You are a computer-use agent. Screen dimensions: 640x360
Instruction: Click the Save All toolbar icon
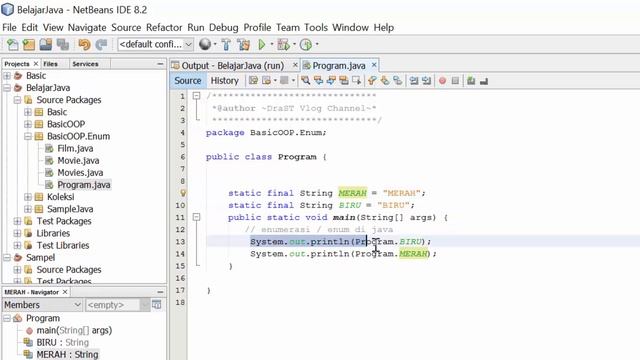pos(62,44)
